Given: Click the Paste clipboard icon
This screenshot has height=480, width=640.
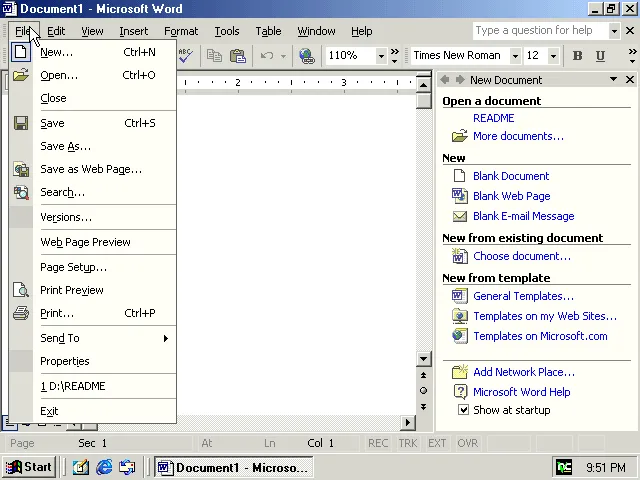Looking at the screenshot, I should pos(237,56).
